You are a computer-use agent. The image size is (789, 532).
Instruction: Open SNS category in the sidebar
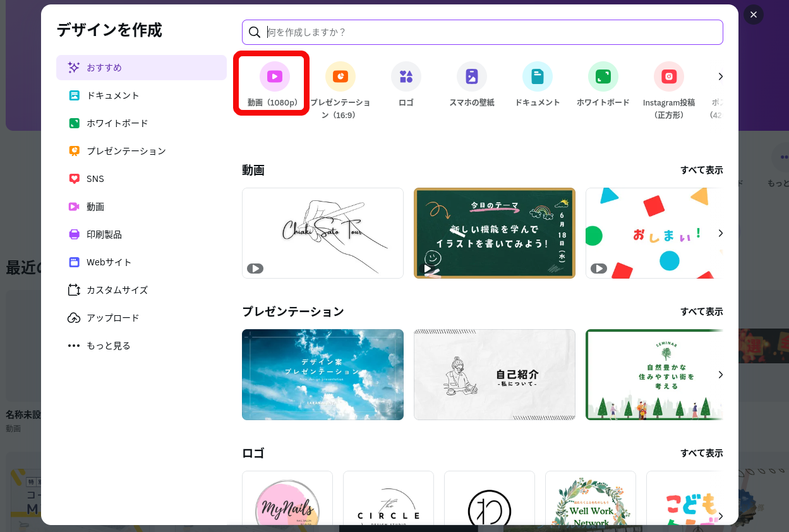tap(95, 179)
